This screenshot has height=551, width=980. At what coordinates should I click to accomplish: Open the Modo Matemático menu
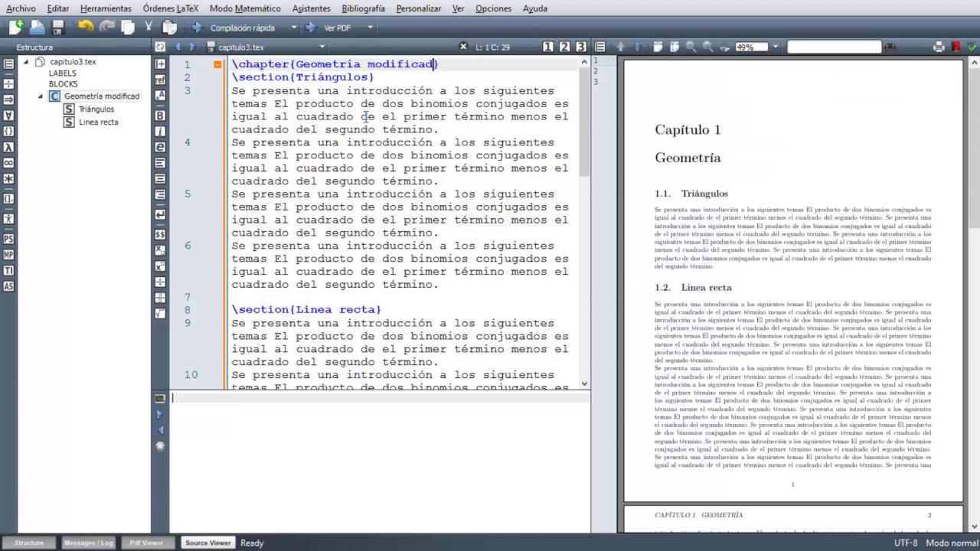245,8
